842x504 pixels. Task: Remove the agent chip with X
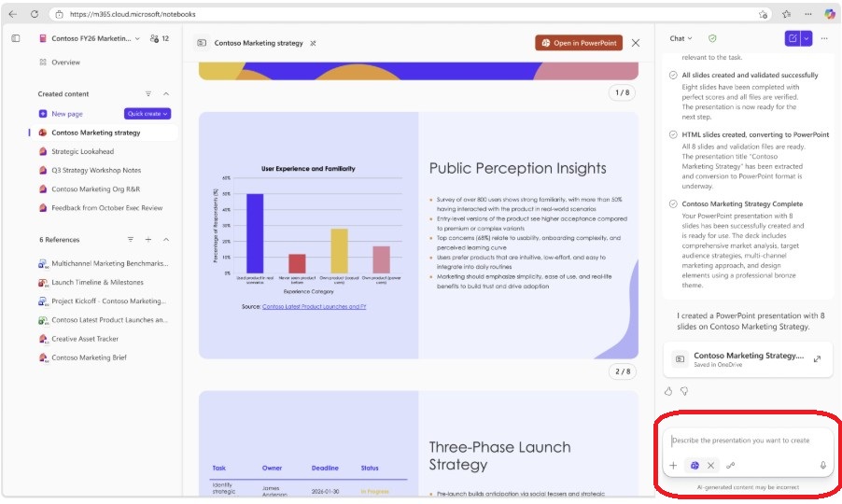click(x=710, y=466)
